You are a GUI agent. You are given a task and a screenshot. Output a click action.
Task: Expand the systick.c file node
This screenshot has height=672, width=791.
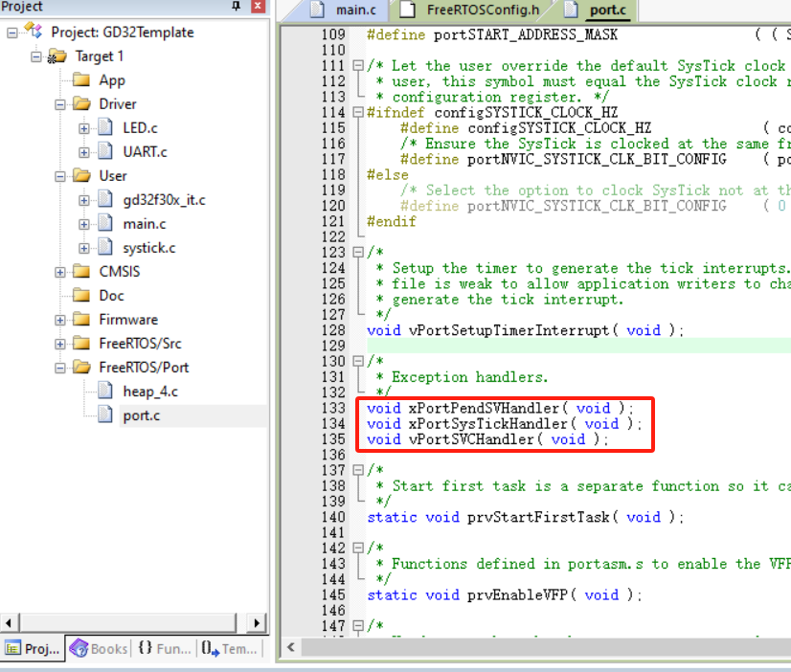tap(83, 248)
